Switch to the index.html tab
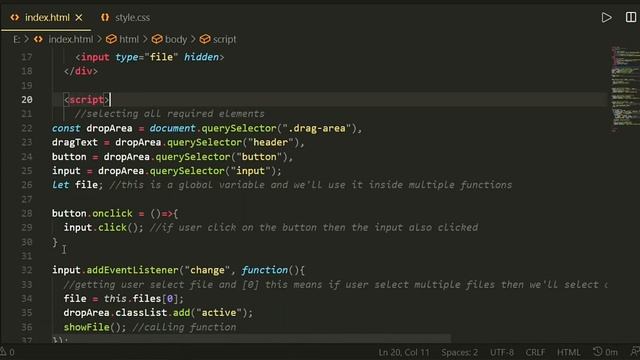 [x=47, y=18]
